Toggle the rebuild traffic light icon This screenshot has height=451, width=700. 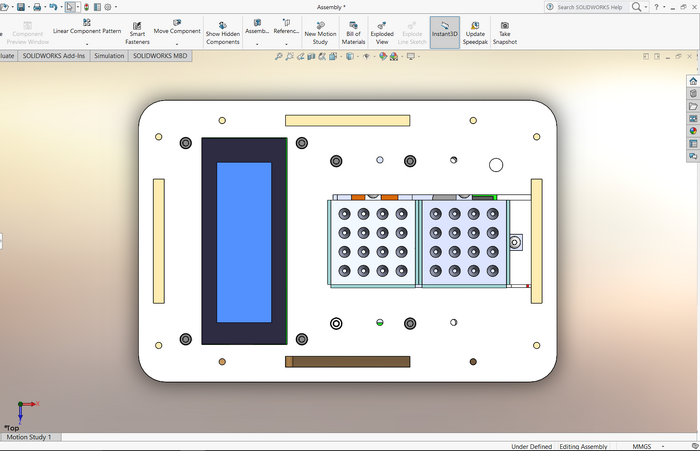86,7
